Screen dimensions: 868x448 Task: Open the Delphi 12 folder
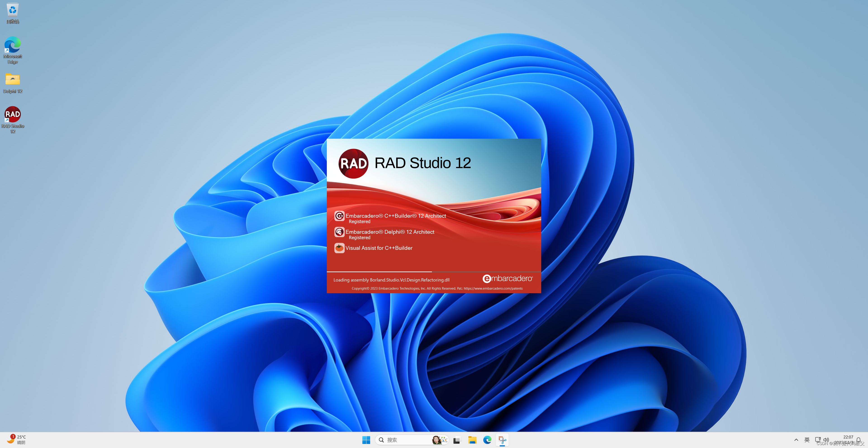pos(12,80)
